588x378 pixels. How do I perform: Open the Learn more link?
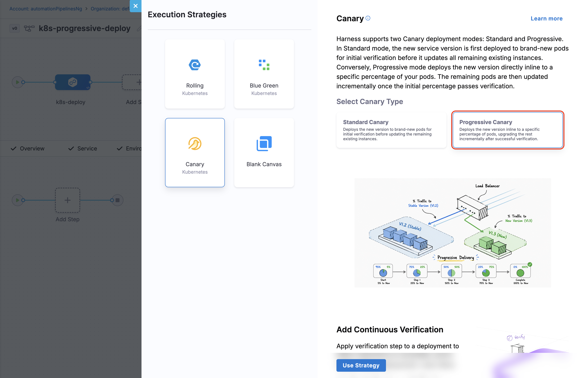[546, 18]
